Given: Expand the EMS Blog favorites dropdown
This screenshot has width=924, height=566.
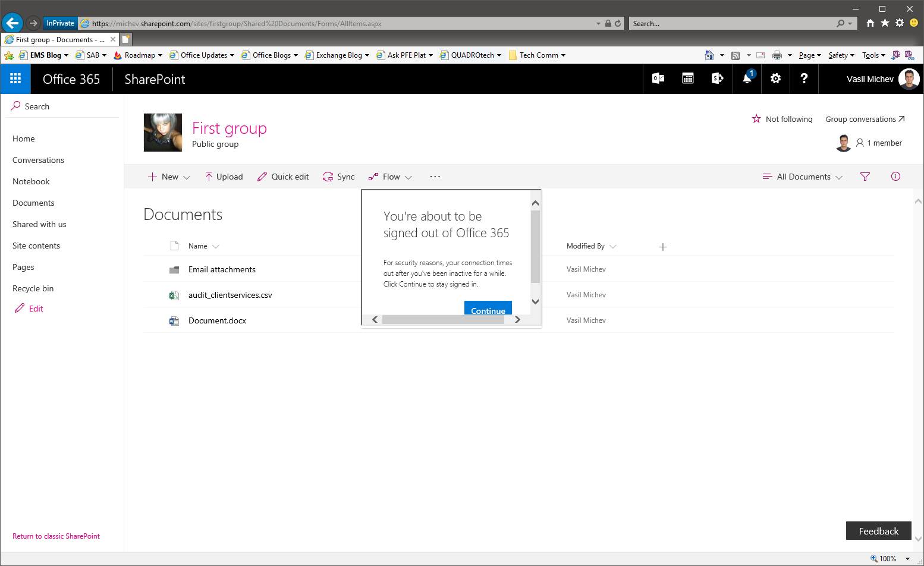Looking at the screenshot, I should click(66, 55).
